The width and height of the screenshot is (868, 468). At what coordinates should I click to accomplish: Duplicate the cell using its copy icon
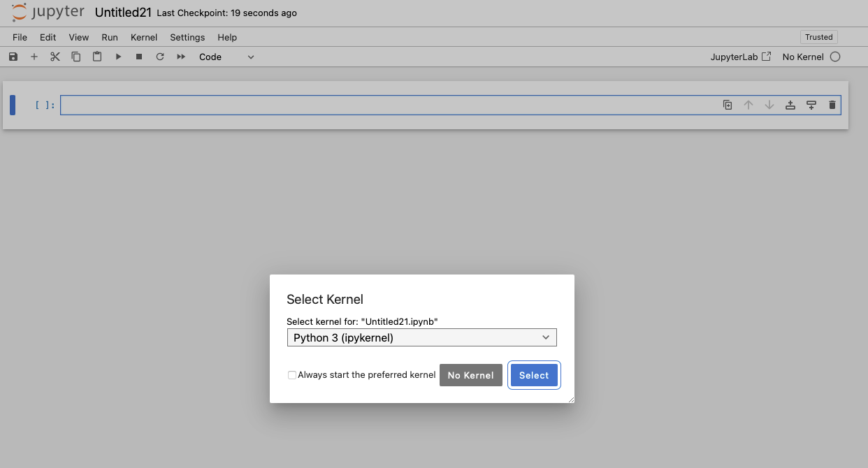click(728, 105)
